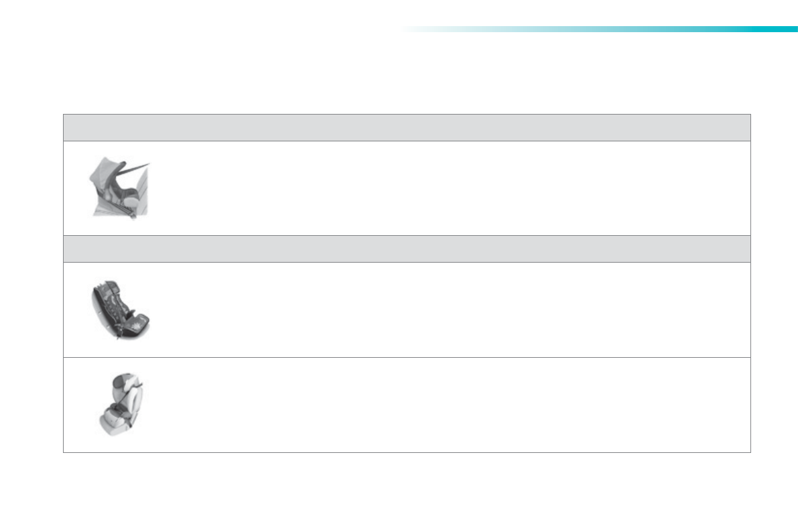This screenshot has height=532, width=798.
Task: Click the empty cell beside the infant carrier
Action: (449, 188)
